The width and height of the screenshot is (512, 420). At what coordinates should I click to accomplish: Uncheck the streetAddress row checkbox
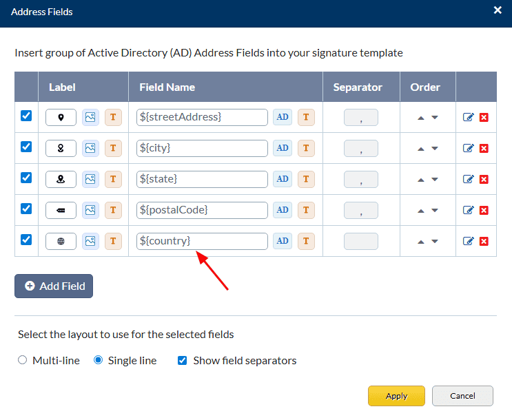coord(26,116)
